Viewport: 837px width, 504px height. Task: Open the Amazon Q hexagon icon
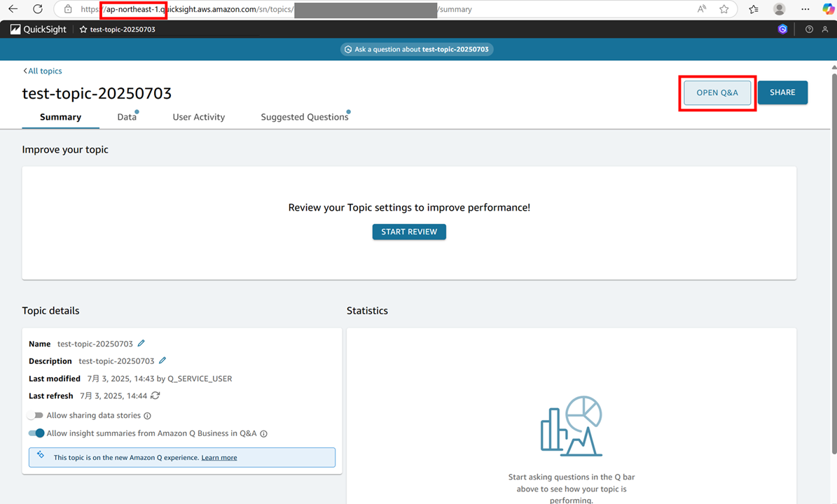[782, 29]
